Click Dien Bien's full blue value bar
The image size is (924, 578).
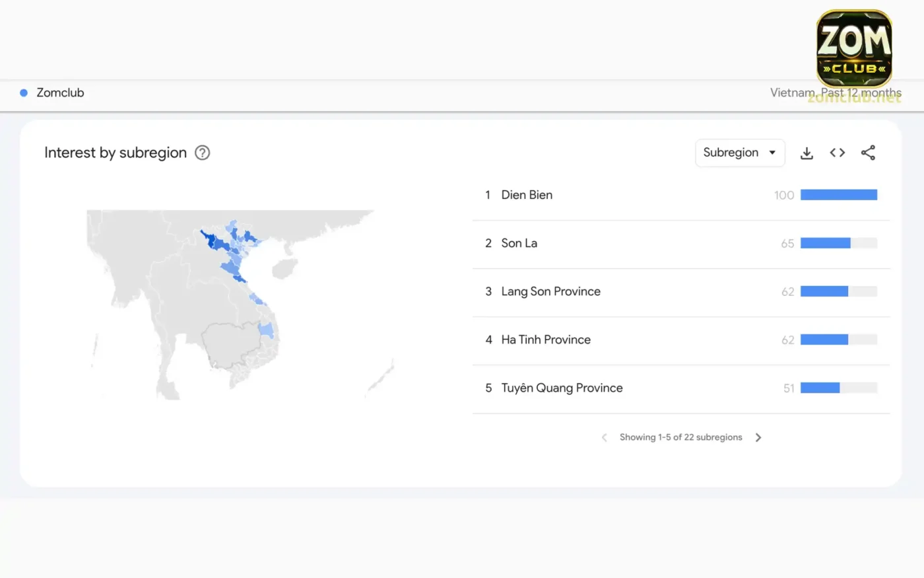(x=838, y=194)
